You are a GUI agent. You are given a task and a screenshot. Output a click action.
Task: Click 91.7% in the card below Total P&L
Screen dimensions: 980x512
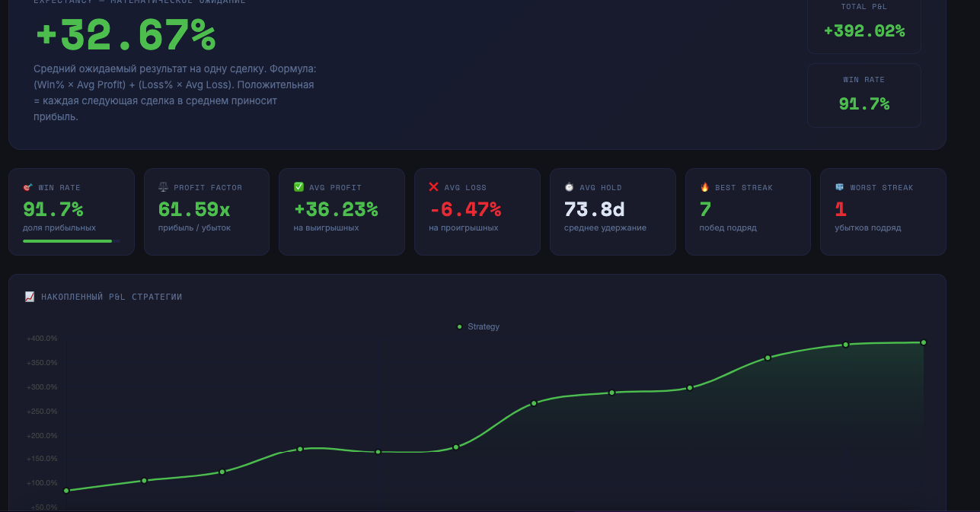coord(864,104)
